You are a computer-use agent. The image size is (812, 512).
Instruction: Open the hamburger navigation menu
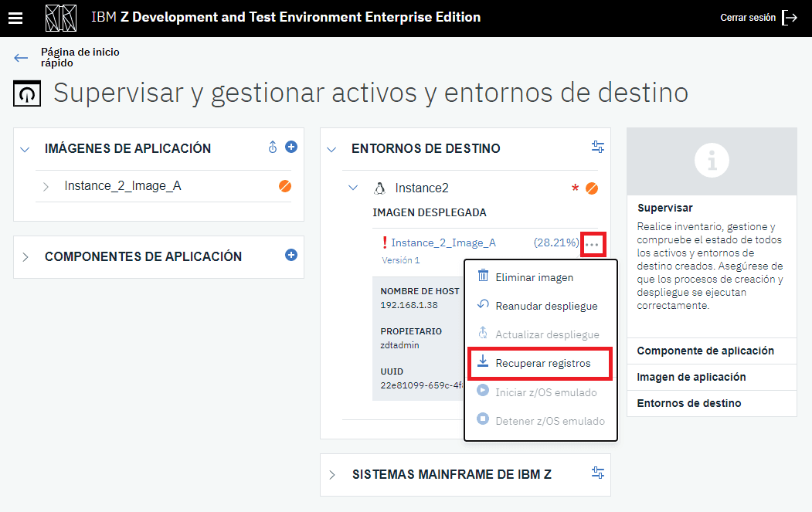pos(15,18)
